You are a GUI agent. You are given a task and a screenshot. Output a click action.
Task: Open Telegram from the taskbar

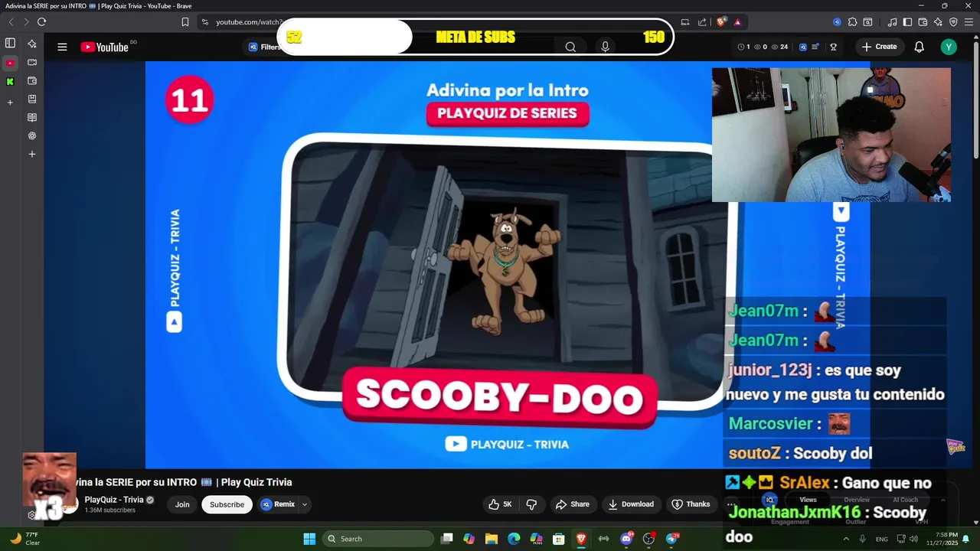click(x=672, y=539)
